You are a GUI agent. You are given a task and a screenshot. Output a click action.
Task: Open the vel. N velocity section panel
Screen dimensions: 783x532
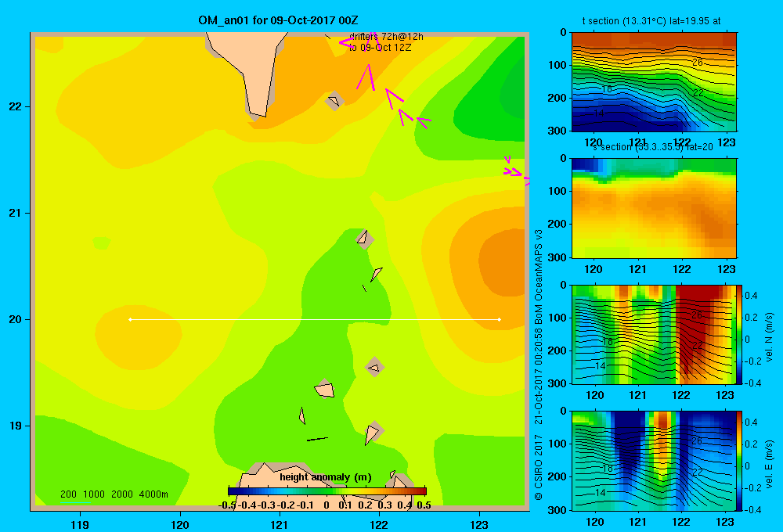[x=654, y=334]
